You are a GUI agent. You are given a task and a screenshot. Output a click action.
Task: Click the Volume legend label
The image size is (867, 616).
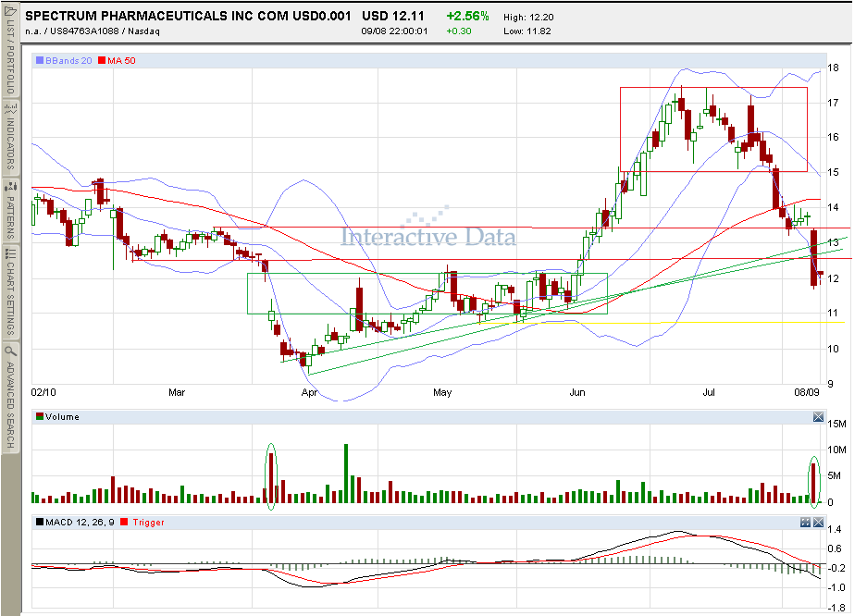[62, 416]
